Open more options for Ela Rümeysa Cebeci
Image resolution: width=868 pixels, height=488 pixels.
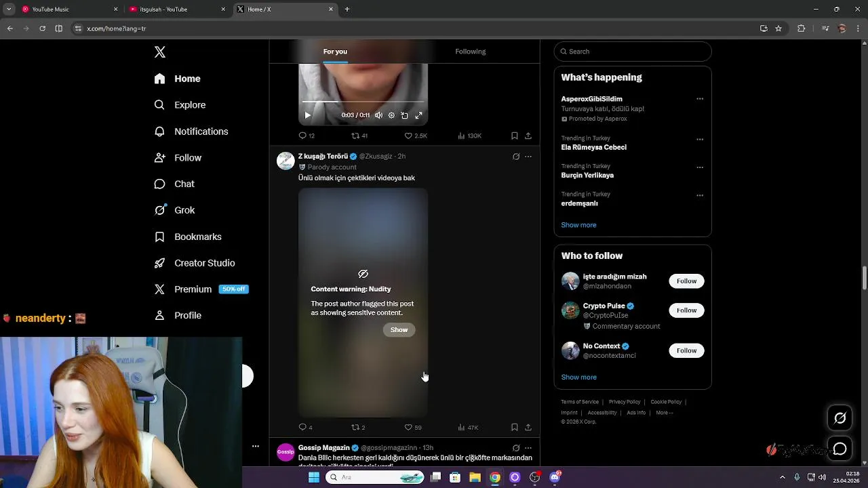click(700, 140)
